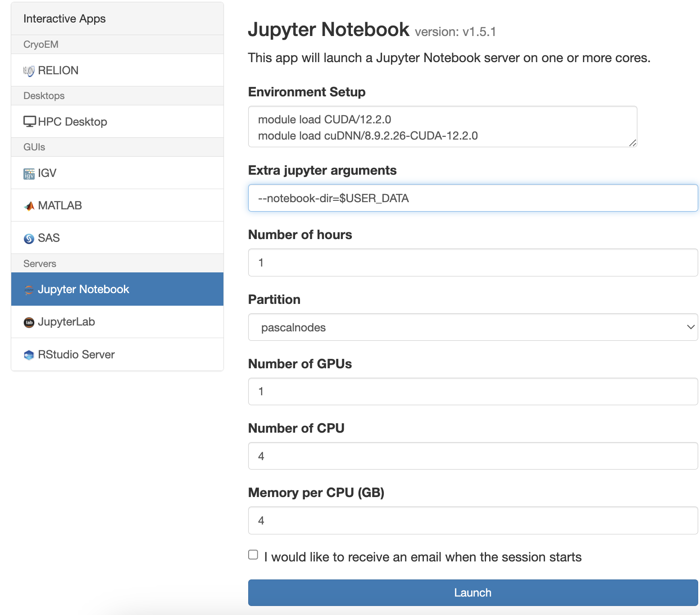Click the RELION app icon
This screenshot has width=700, height=615.
point(29,71)
